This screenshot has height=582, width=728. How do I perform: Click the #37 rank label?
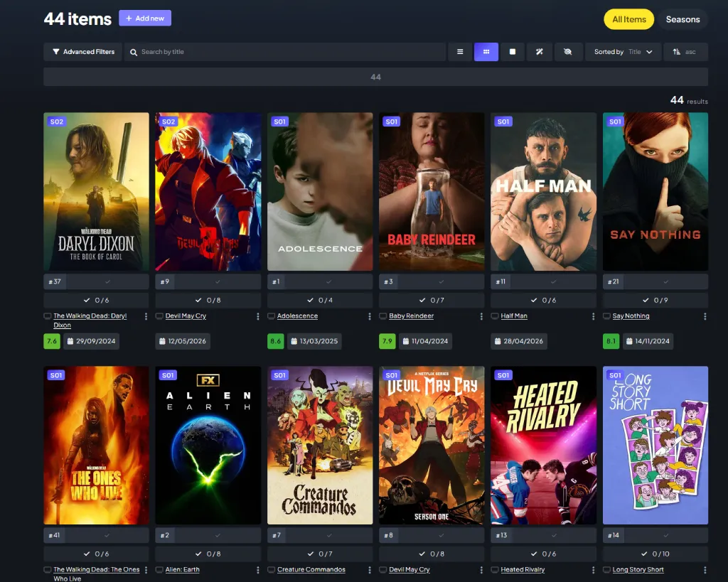pyautogui.click(x=55, y=281)
